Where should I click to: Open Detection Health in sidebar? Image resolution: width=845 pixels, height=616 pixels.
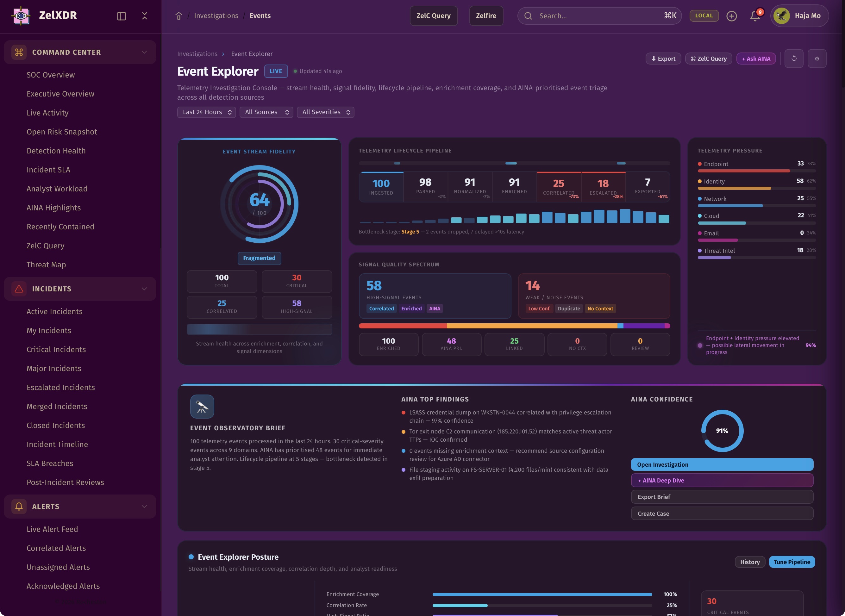(x=56, y=151)
